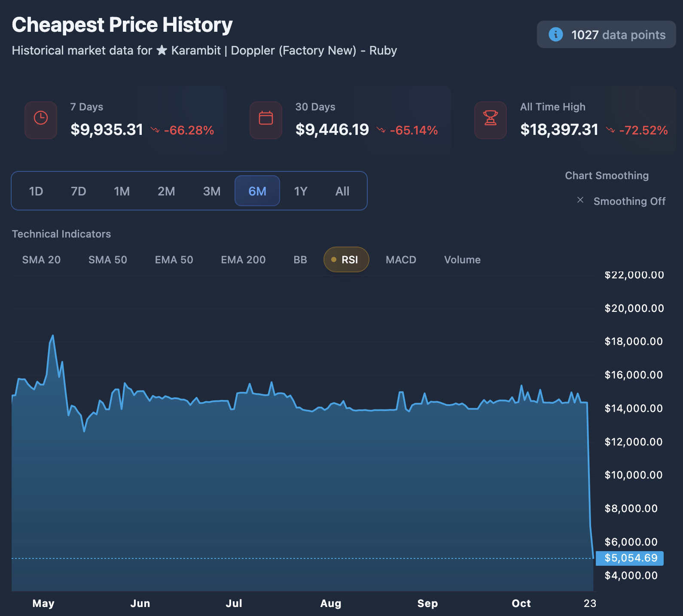Show the All time range
The image size is (683, 616).
pyautogui.click(x=342, y=191)
